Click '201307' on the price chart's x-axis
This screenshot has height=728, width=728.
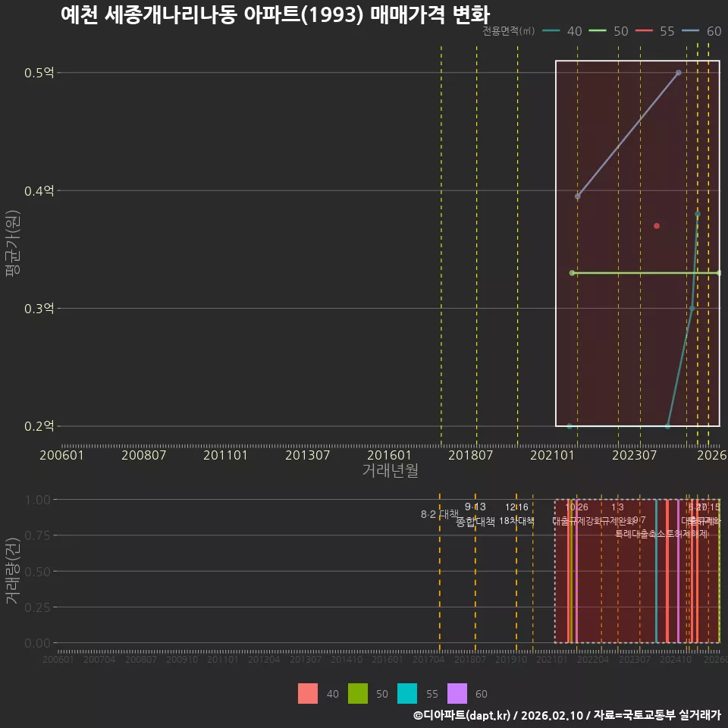click(307, 455)
